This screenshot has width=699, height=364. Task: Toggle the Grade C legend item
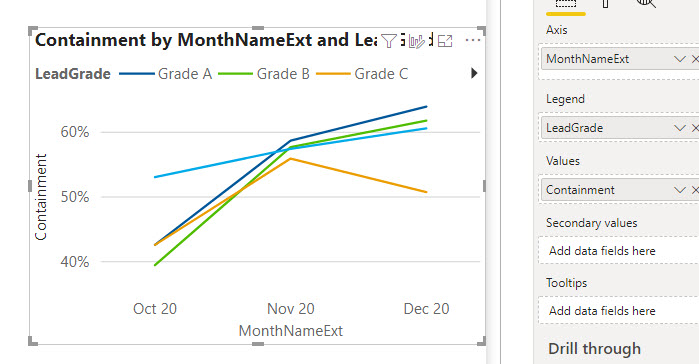[362, 74]
